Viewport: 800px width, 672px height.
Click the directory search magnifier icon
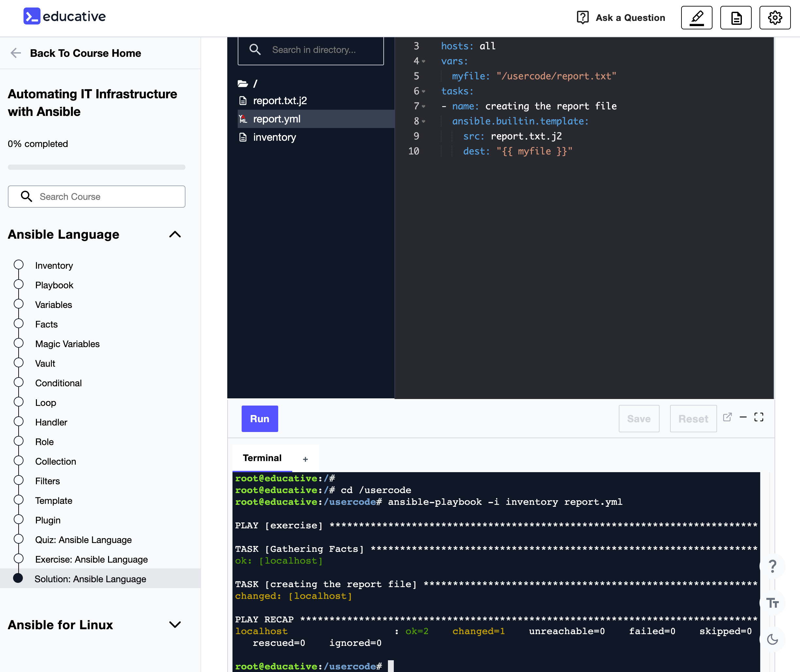pos(255,50)
